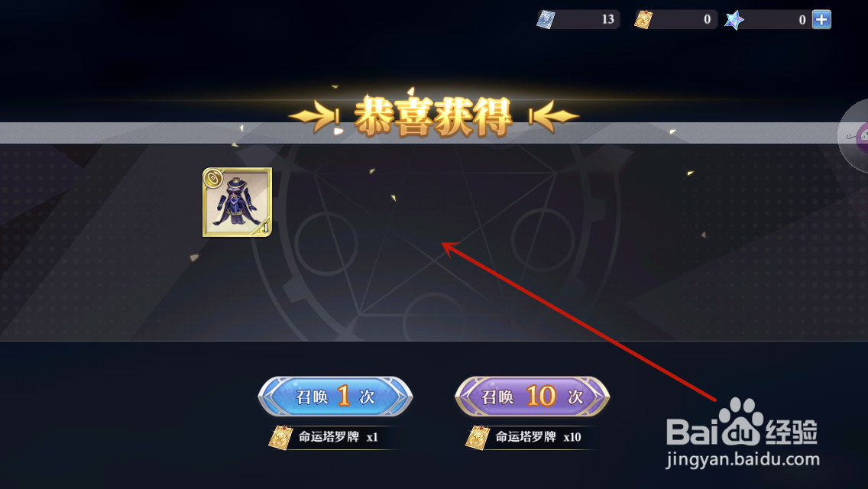Open the round side button at right edge

(x=855, y=136)
